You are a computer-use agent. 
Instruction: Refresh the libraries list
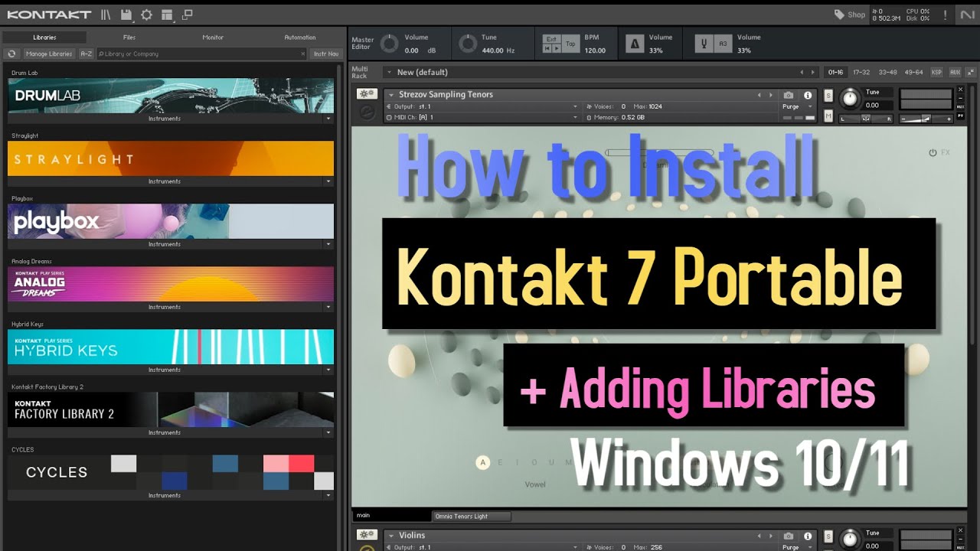click(11, 54)
